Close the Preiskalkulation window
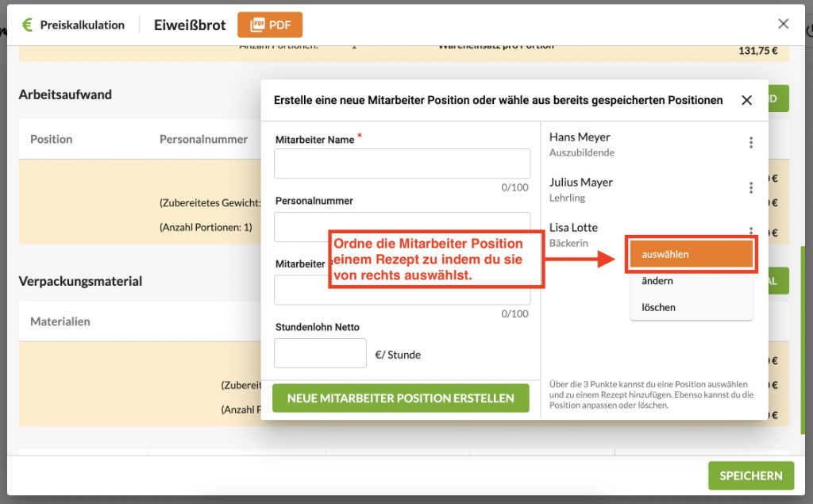Screen dimensions: 813x504 coord(783,24)
